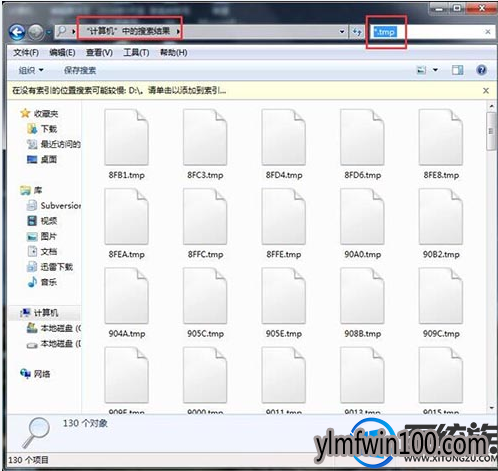Click the Back navigation arrow
Screen dimensions: 498x471
[17, 32]
